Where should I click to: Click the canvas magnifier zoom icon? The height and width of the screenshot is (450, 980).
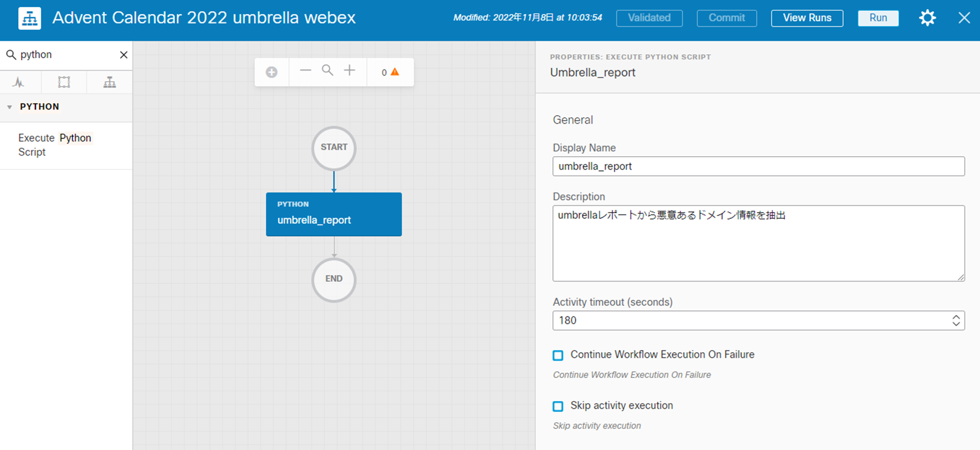(327, 71)
